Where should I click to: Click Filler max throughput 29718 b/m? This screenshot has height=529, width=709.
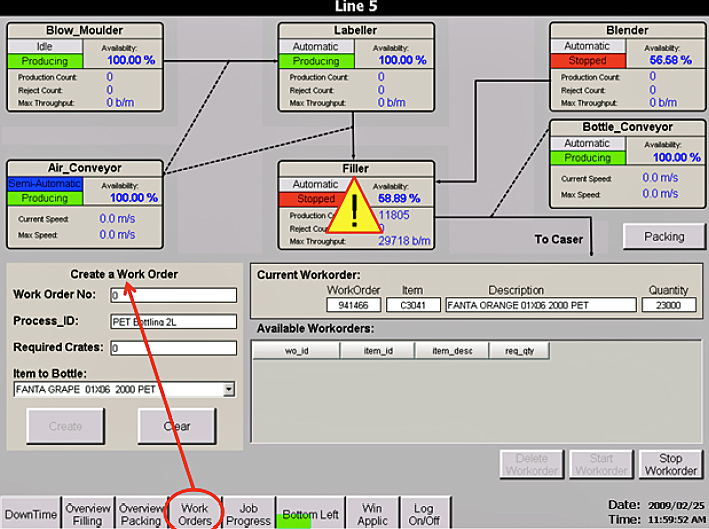[x=404, y=241]
